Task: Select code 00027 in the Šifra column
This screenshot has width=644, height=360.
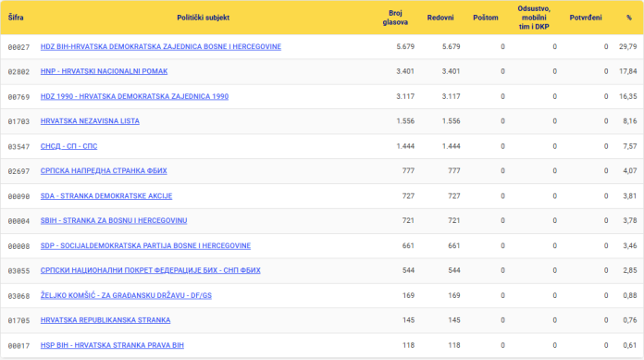Action: click(19, 47)
